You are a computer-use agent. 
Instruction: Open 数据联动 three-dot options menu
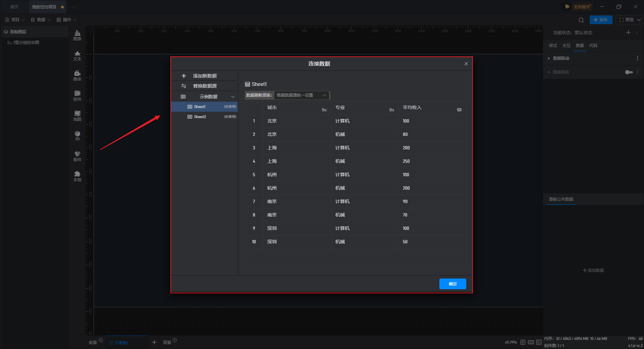(x=637, y=58)
